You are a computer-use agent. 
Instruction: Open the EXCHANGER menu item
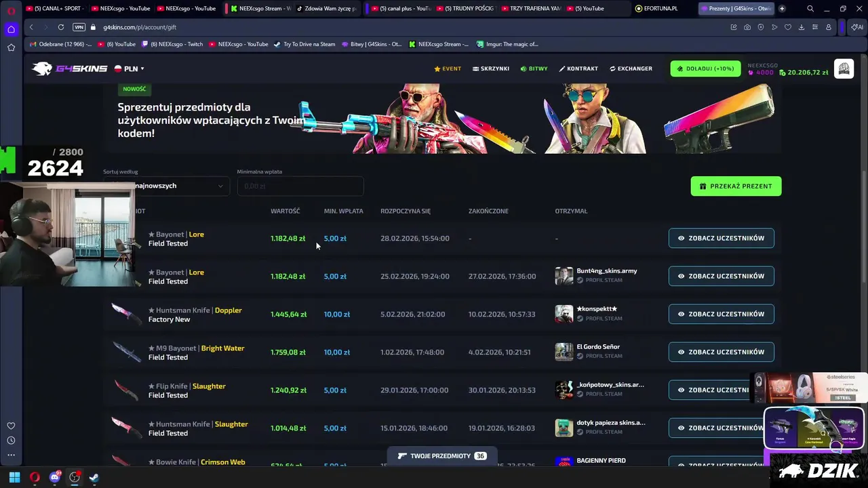(x=631, y=68)
